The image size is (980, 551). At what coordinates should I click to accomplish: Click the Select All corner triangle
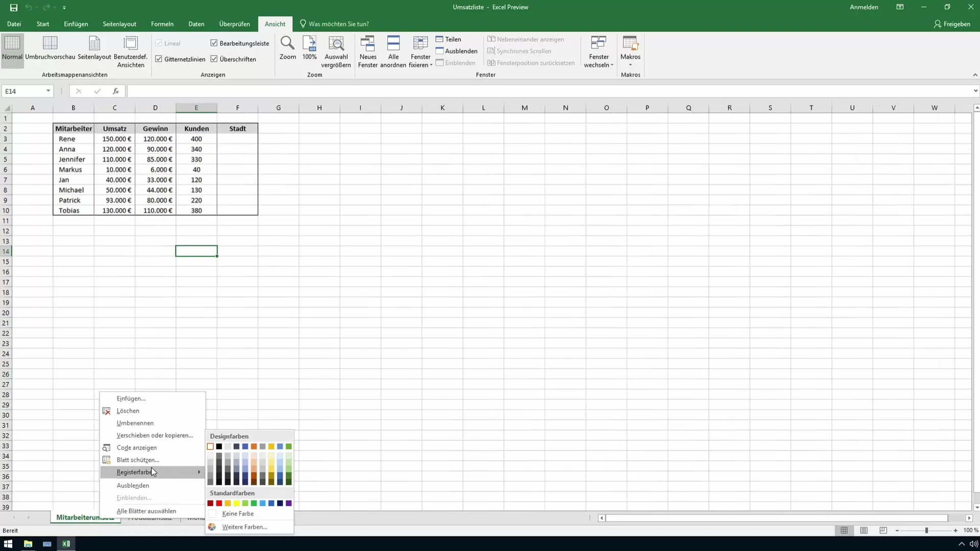click(x=7, y=108)
